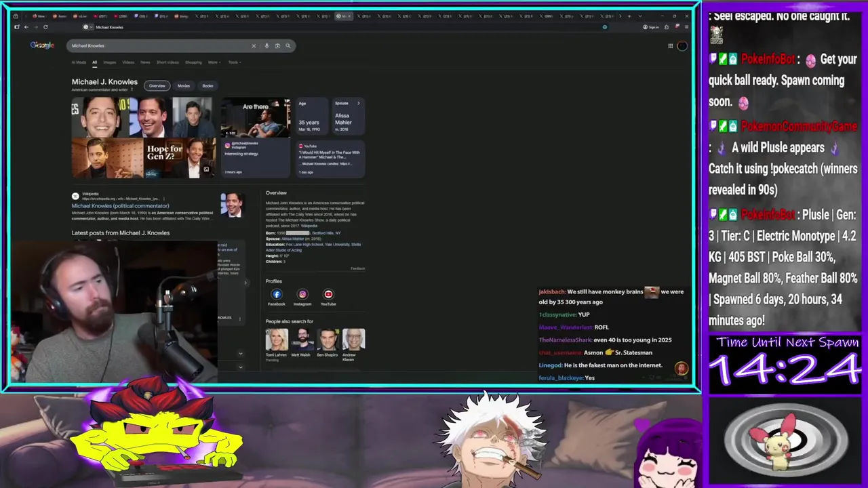Open the list all tabs chevron

639,16
